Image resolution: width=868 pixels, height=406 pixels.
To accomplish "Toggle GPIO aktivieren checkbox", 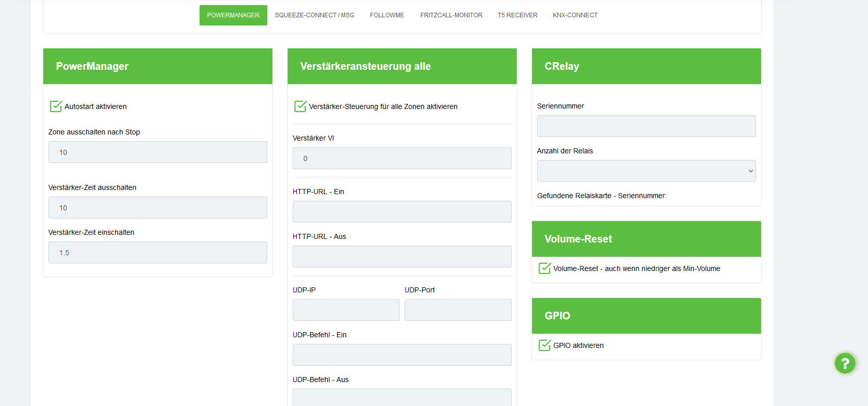I will click(x=545, y=345).
